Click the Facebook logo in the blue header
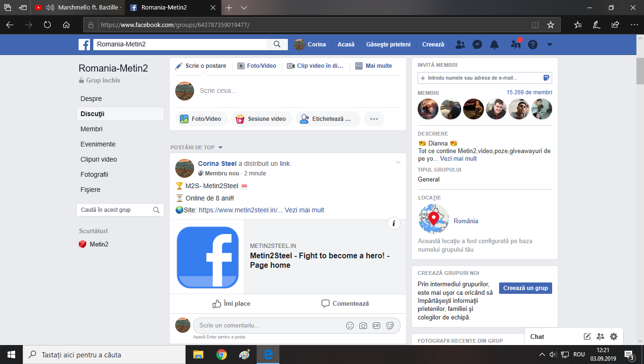The width and height of the screenshot is (644, 364). [x=84, y=45]
